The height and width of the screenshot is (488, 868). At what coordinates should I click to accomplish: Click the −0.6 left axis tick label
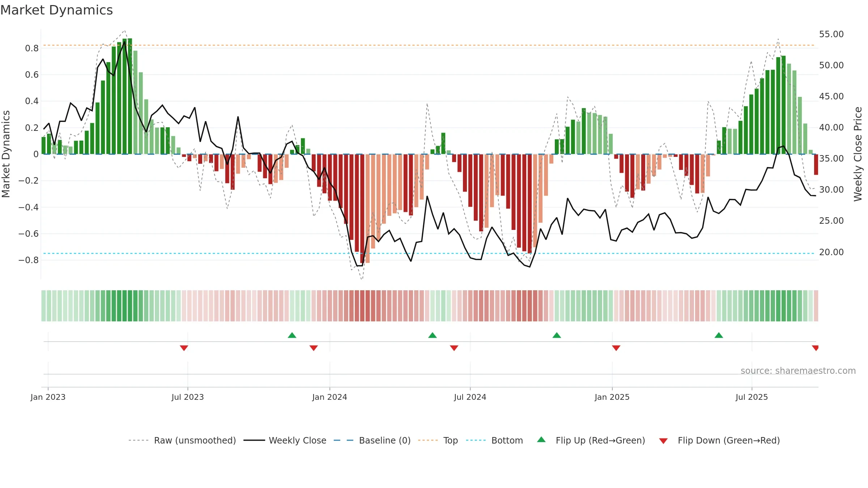pos(29,234)
